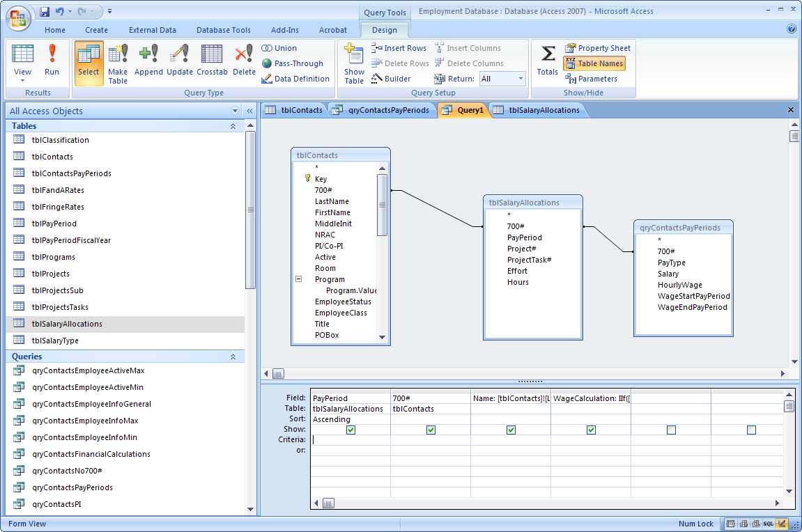Viewport: 802px width, 532px height.
Task: Choose the Delete query type
Action: coord(244,60)
